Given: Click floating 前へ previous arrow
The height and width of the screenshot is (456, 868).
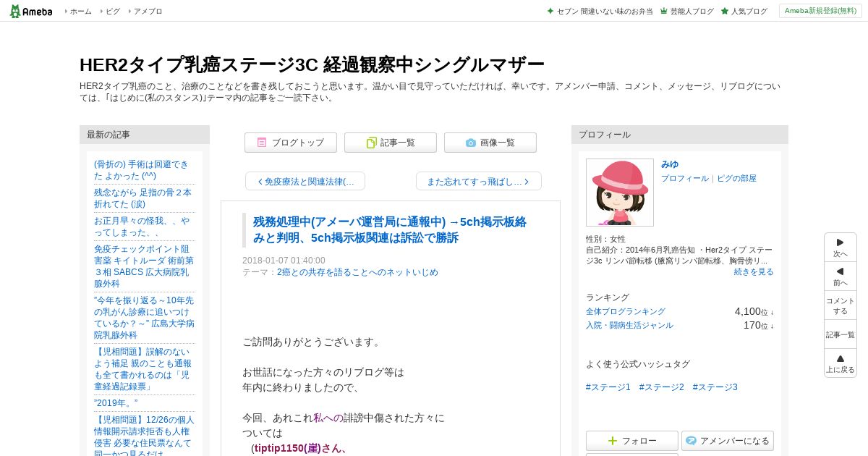Looking at the screenshot, I should [x=841, y=276].
